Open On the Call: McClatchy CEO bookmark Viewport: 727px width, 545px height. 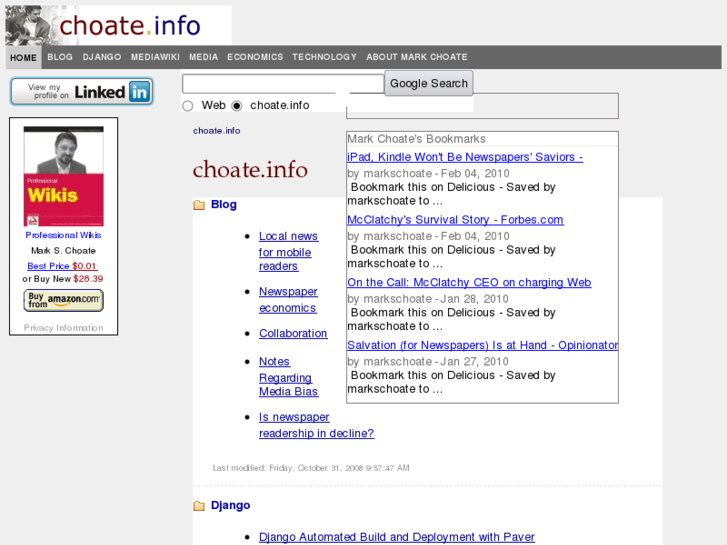469,282
